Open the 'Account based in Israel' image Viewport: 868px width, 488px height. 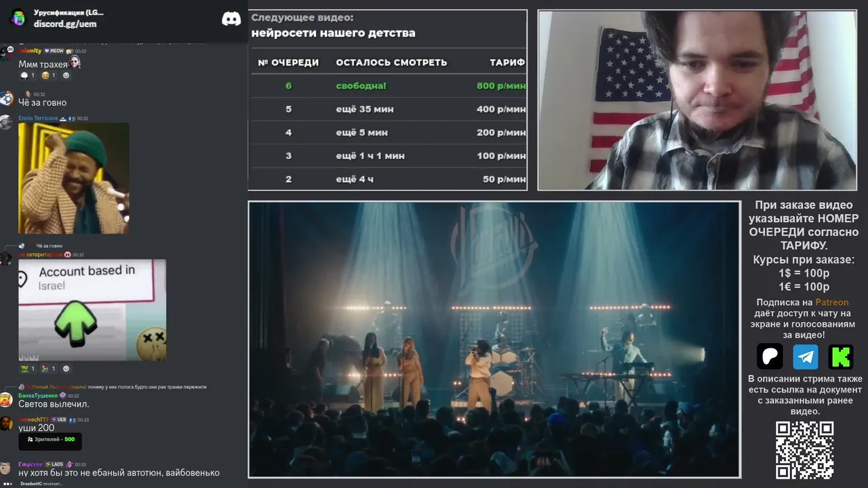[92, 310]
